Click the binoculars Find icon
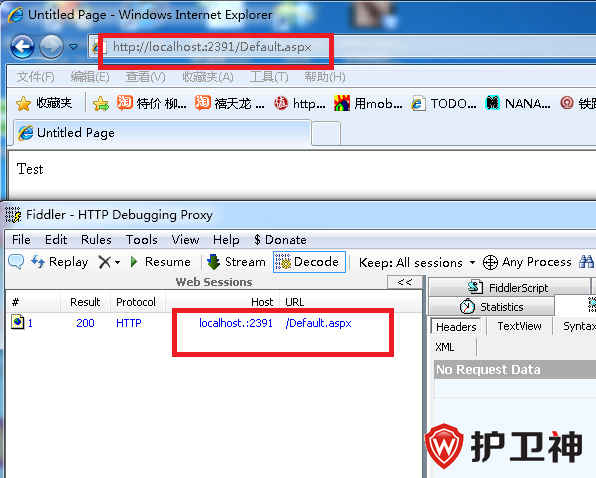Screen dimensions: 596x478 pyautogui.click(x=586, y=262)
